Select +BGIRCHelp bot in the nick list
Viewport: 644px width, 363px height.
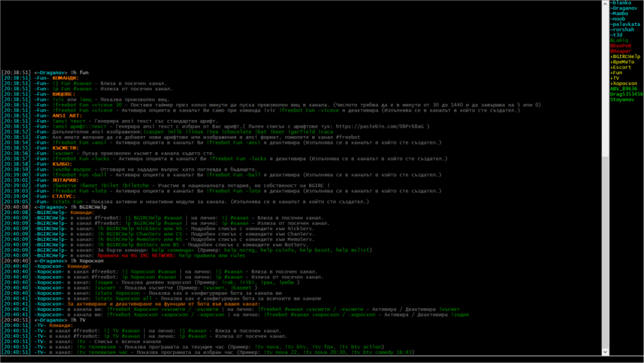coord(625,57)
